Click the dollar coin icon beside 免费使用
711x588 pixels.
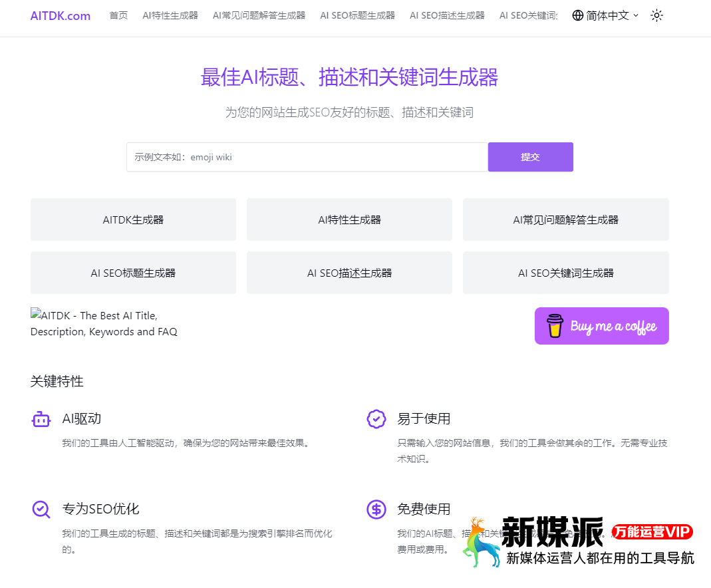point(376,510)
